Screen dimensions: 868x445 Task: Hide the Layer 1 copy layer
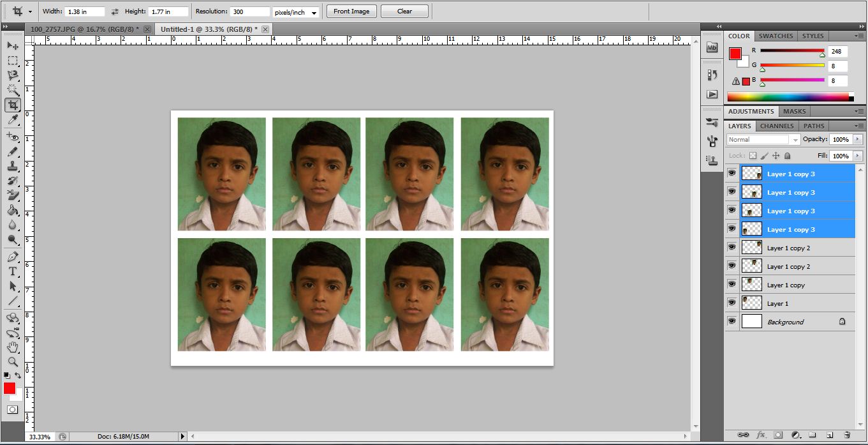click(x=732, y=284)
